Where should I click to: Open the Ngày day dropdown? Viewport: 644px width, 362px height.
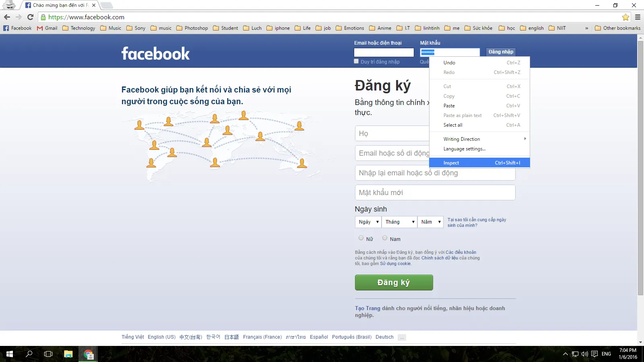point(368,222)
